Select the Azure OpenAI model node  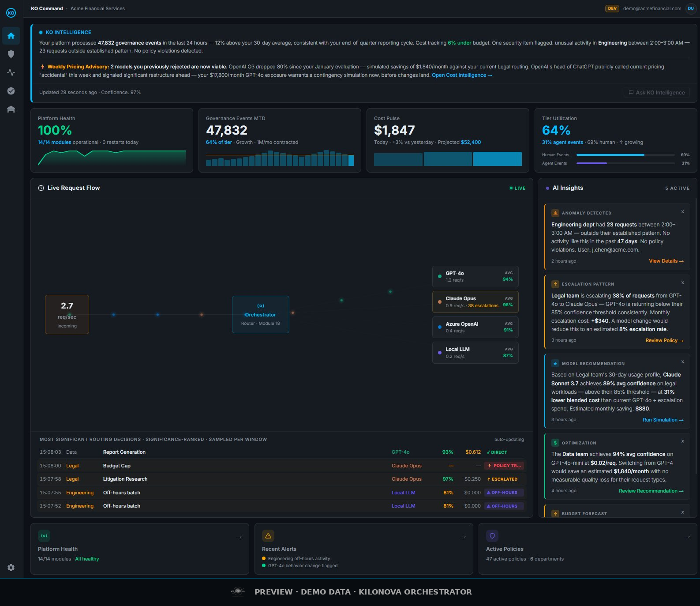click(x=475, y=327)
